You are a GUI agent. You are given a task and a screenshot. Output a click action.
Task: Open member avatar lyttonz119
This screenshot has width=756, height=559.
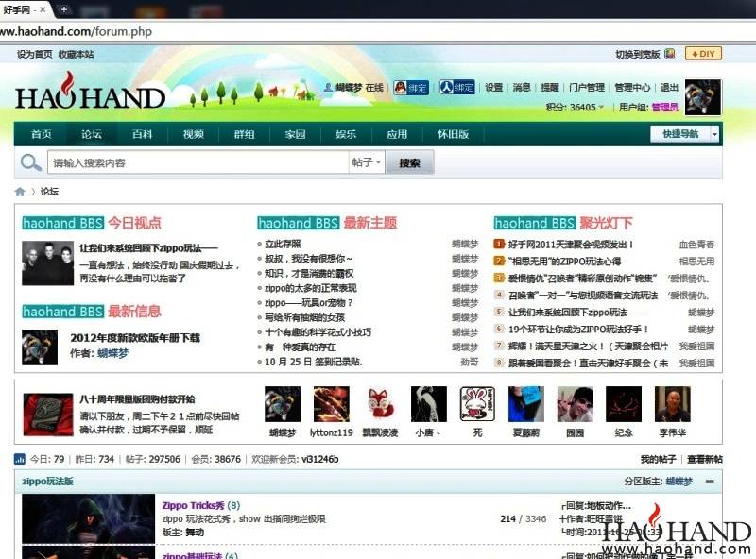point(332,404)
